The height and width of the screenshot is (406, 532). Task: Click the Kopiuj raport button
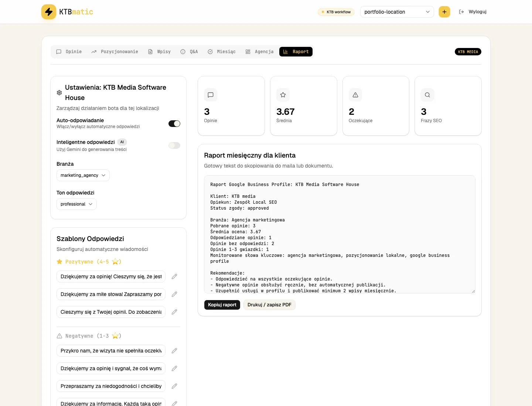pos(222,305)
